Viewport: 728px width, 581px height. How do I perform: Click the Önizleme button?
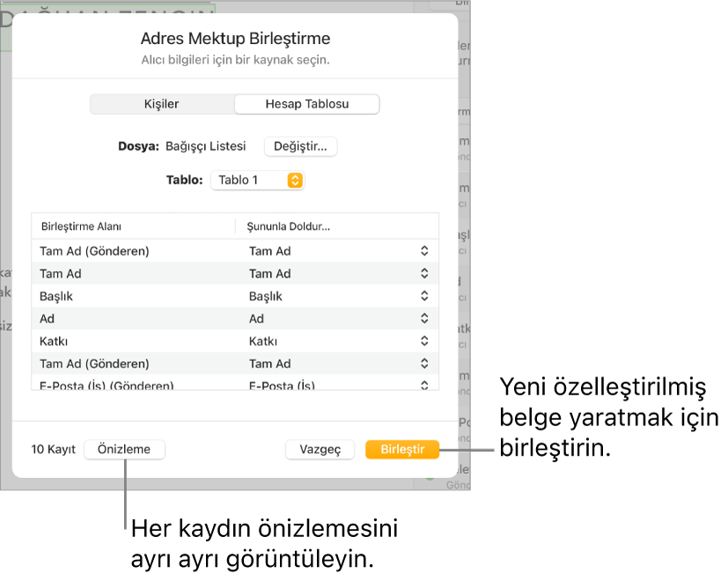pos(124,450)
